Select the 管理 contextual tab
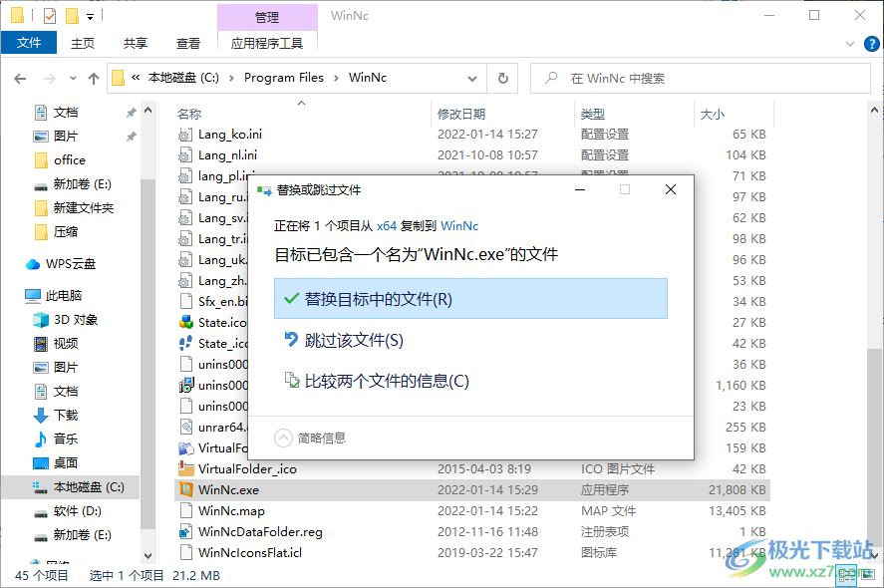 click(267, 17)
